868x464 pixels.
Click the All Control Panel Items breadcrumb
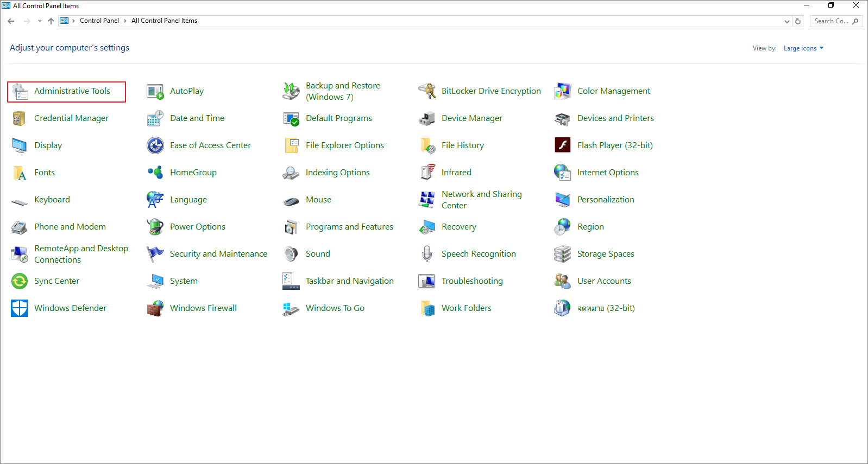tap(164, 21)
